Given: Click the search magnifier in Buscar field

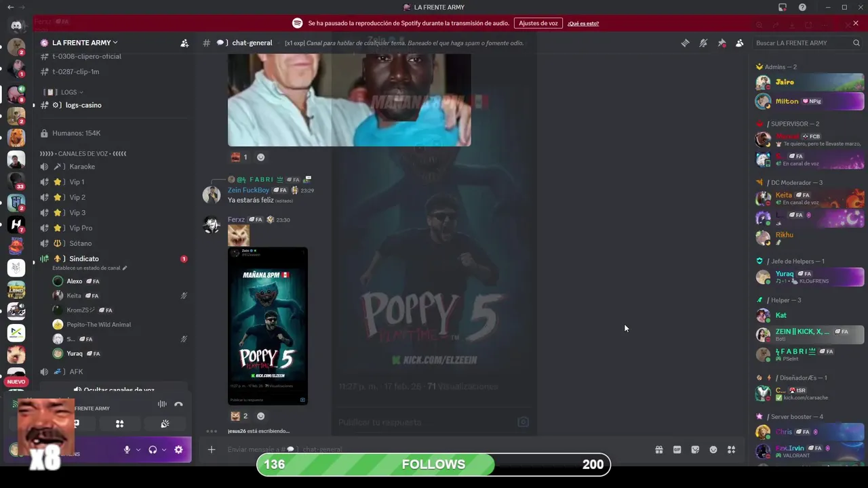Looking at the screenshot, I should point(856,43).
